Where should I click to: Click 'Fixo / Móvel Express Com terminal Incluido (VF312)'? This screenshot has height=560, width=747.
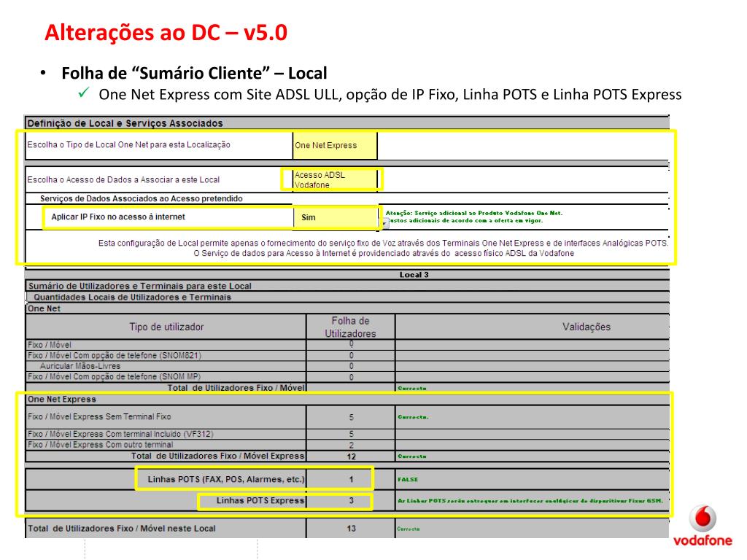[120, 435]
